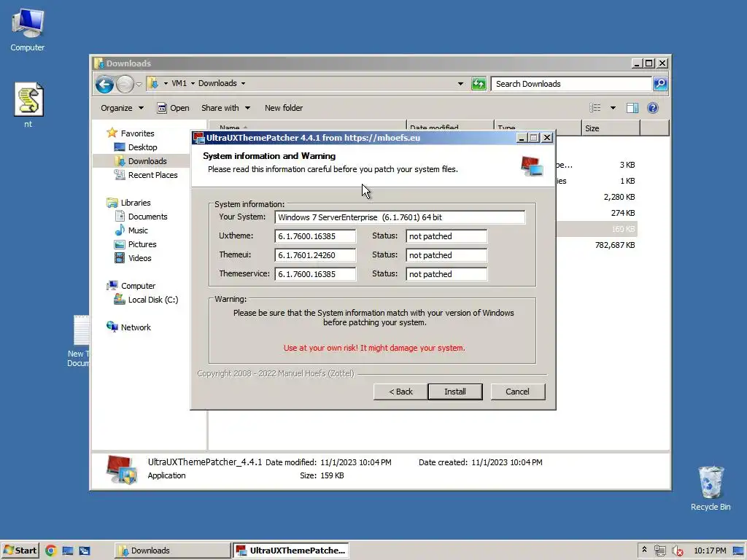Screen dimensions: 747x560
Task: Click New folder in toolbar
Action: pos(284,108)
